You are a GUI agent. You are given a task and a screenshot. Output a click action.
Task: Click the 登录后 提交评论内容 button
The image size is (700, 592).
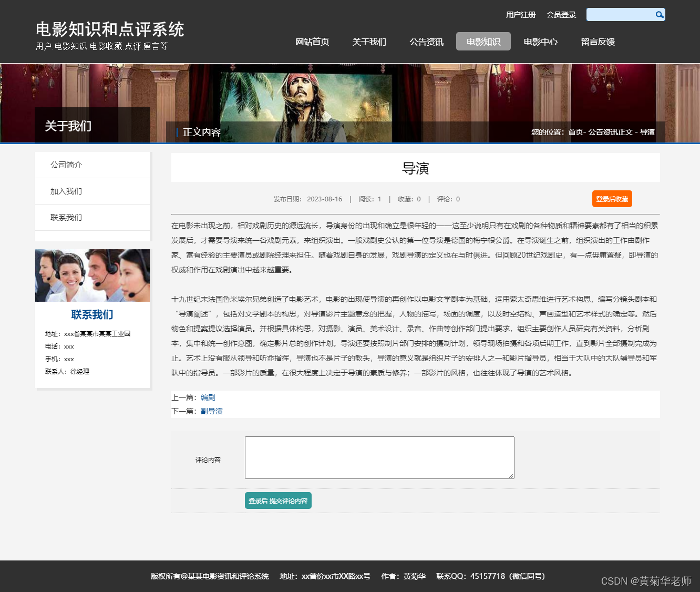(x=278, y=501)
